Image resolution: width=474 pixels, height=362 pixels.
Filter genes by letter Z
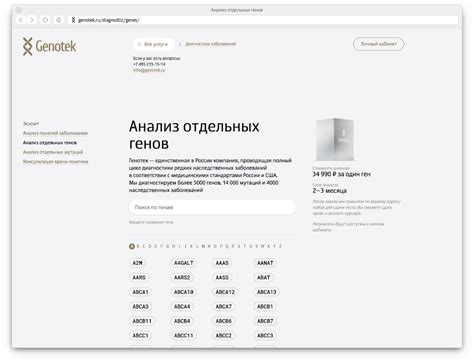pos(280,246)
